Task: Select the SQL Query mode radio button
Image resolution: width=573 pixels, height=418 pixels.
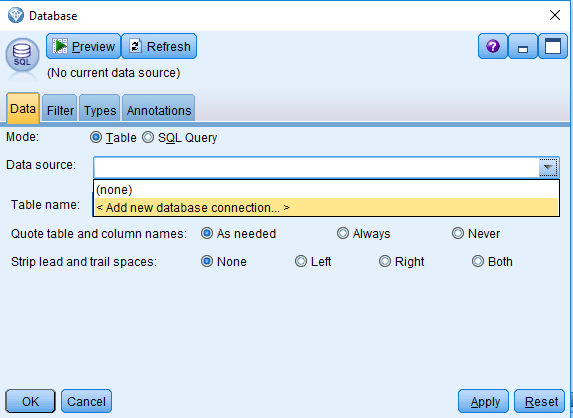Action: [148, 138]
